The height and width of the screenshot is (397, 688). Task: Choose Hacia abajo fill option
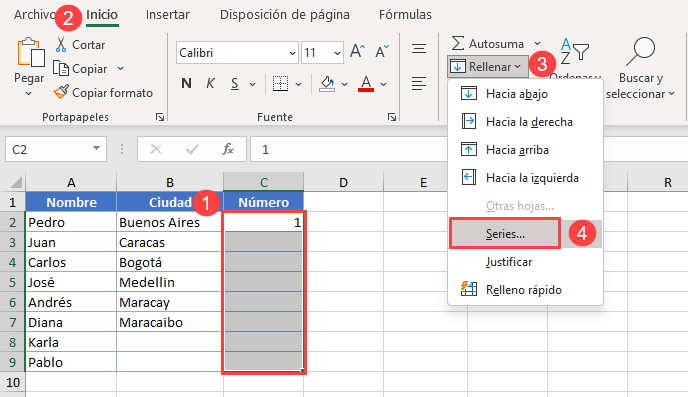(525, 94)
